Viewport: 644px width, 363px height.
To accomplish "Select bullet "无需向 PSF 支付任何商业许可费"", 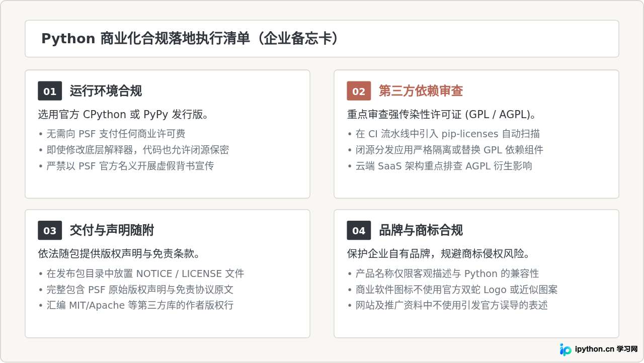I will click(x=112, y=134).
